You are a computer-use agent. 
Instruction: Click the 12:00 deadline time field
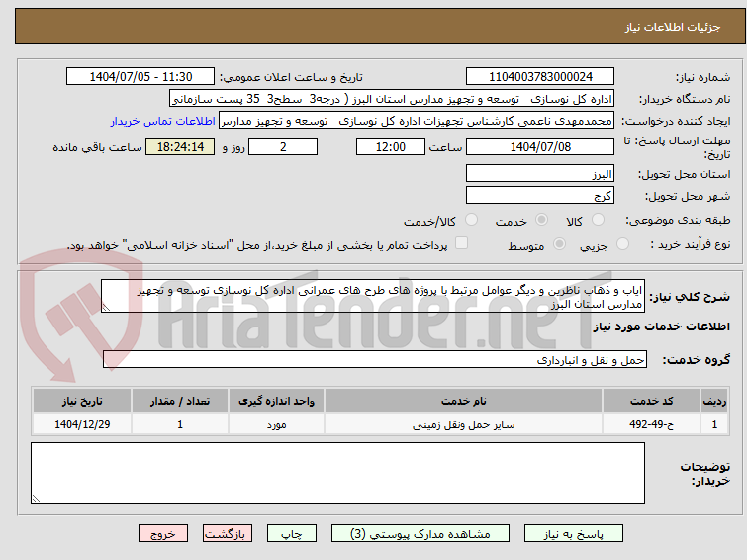[391, 146]
